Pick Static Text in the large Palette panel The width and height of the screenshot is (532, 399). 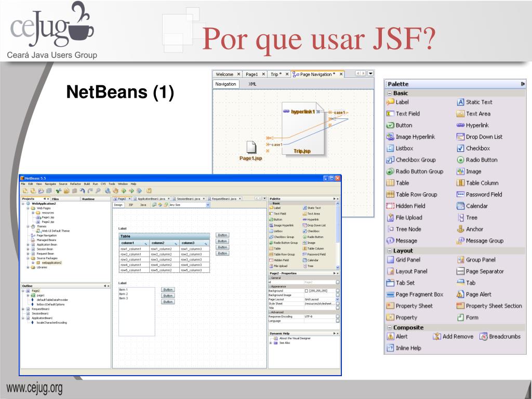coord(474,102)
